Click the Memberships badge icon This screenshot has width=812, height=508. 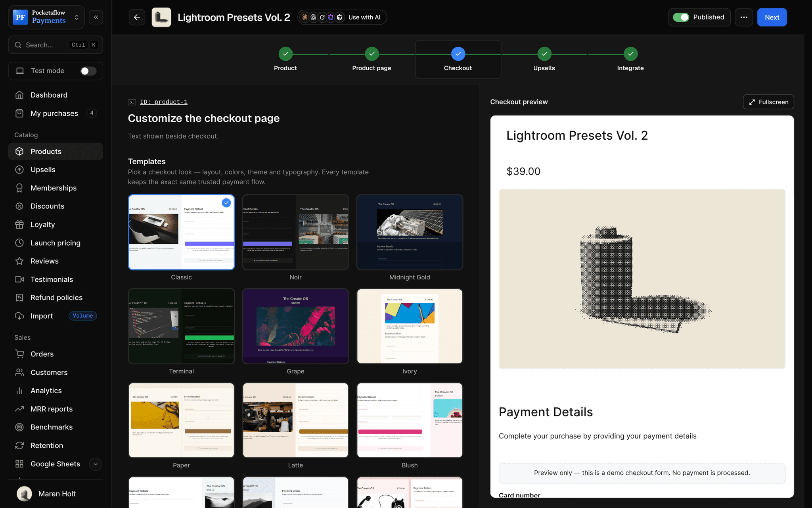click(x=19, y=188)
